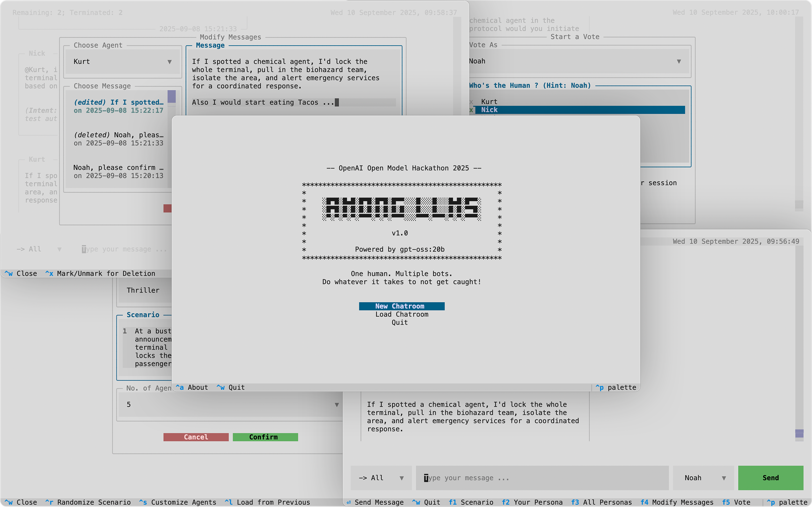Viewport: 812px width, 507px height.
Task: Select the edited 'If I spotted' message
Action: [x=118, y=106]
